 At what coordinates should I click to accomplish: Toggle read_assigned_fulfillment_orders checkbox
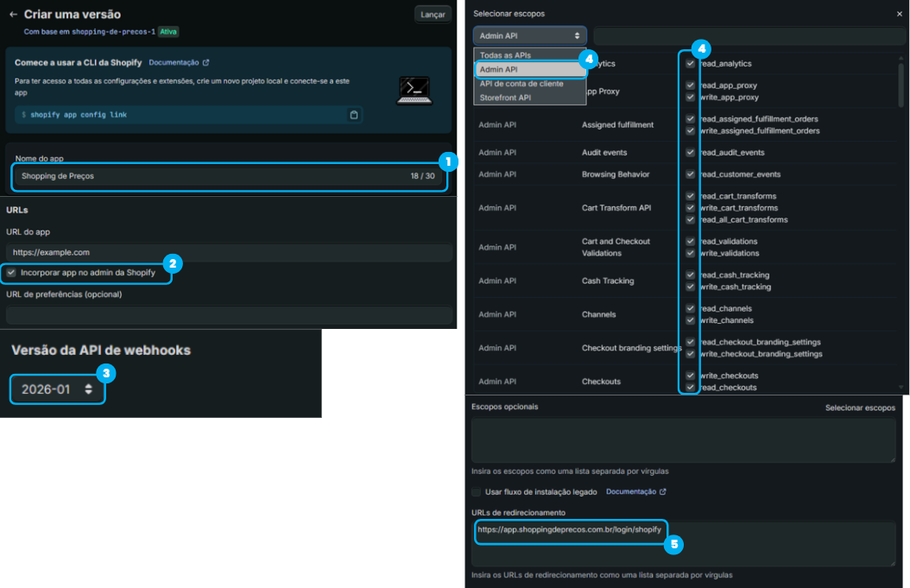tap(690, 119)
